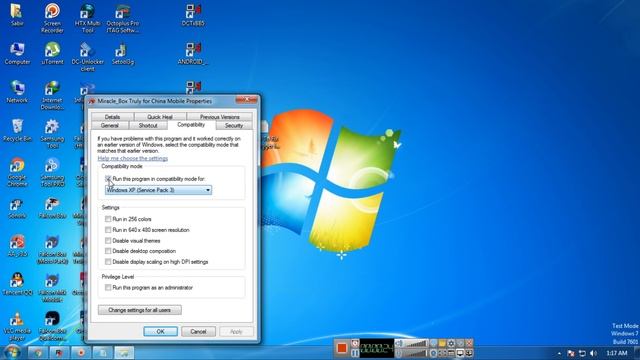Screen dimensions: 640x360
Task: Open the Windows XP (Service Pack 3) dropdown
Action: 158,190
